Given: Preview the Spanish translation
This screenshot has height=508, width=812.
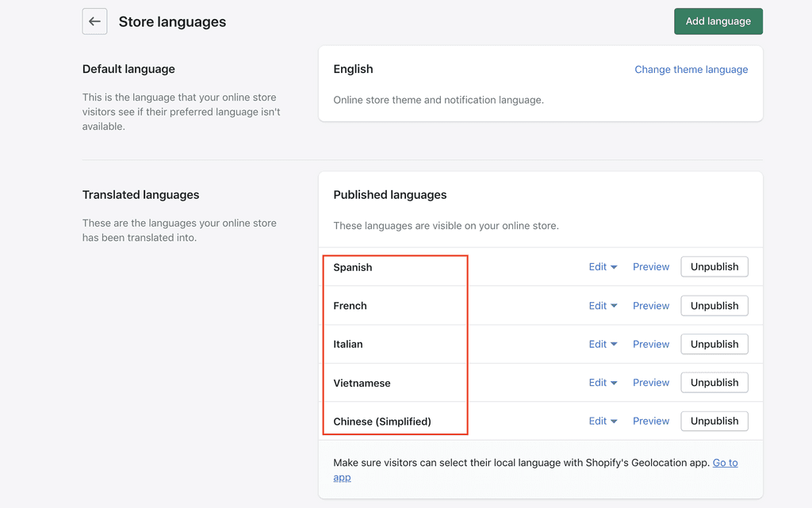Looking at the screenshot, I should pyautogui.click(x=650, y=267).
